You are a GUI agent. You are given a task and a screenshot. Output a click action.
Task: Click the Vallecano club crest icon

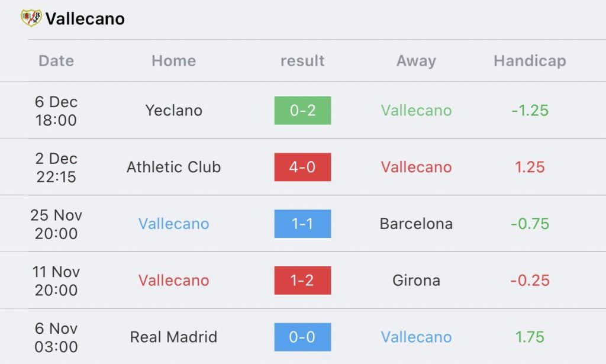click(x=31, y=18)
